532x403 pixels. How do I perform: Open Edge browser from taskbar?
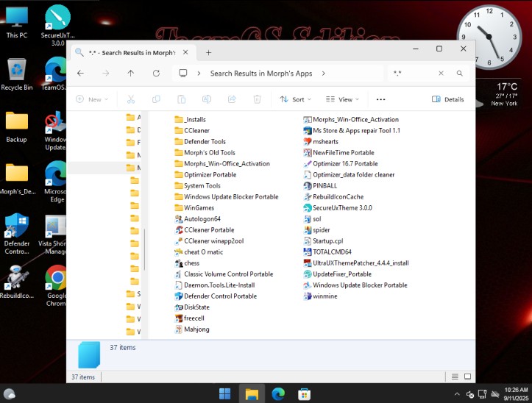tap(278, 394)
